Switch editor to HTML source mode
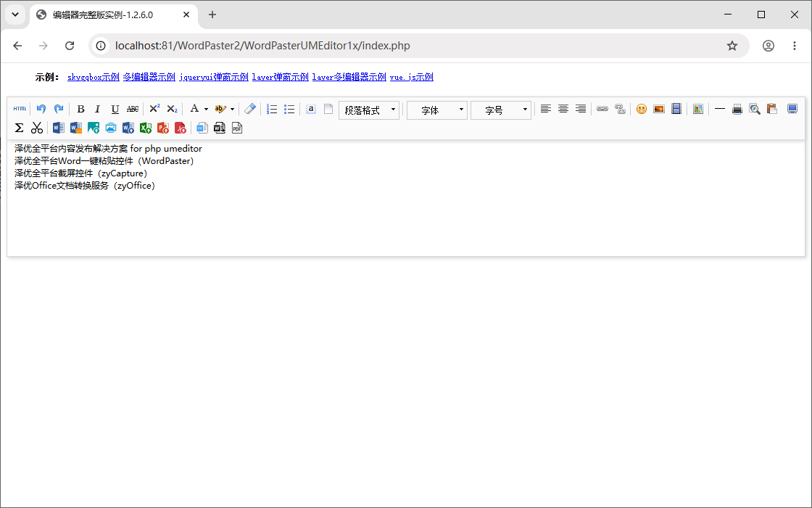Image resolution: width=812 pixels, height=508 pixels. pyautogui.click(x=20, y=109)
